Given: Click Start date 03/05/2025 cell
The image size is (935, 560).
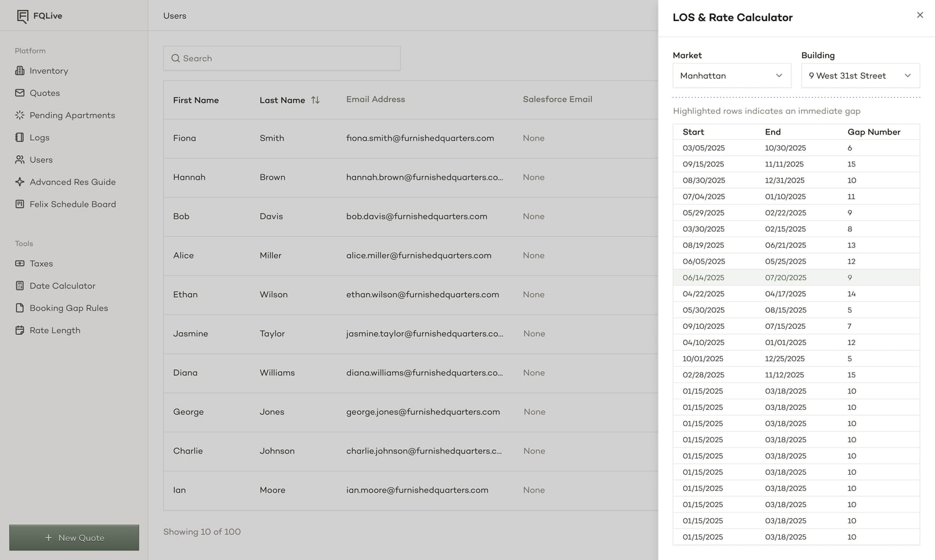Looking at the screenshot, I should pos(703,148).
